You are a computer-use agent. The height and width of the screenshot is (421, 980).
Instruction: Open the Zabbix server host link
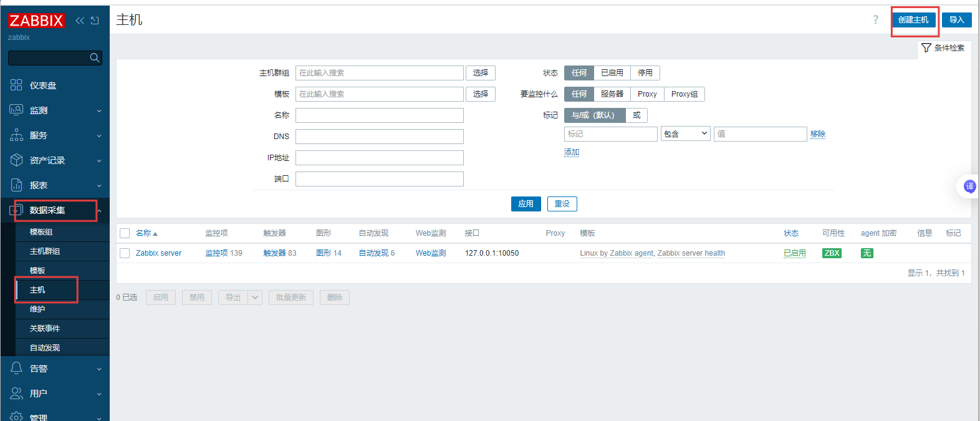158,253
